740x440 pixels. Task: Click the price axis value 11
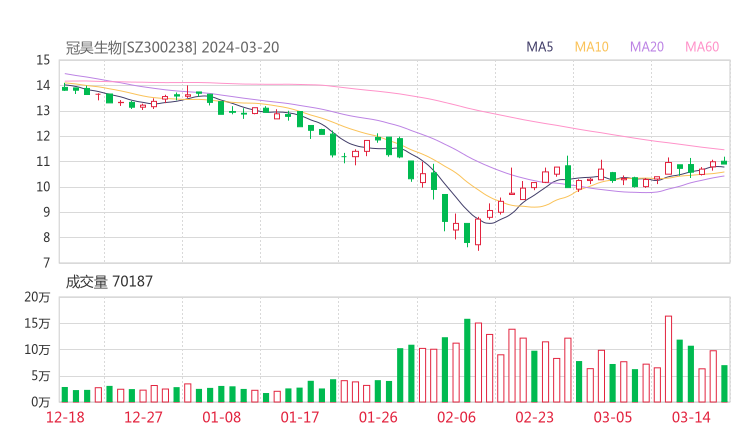[43, 161]
